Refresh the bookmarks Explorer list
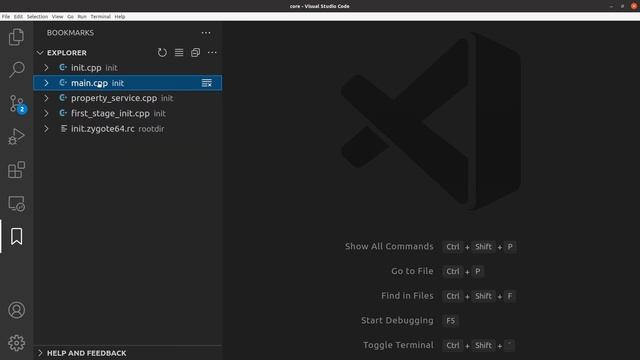The image size is (640, 360). coord(162,53)
